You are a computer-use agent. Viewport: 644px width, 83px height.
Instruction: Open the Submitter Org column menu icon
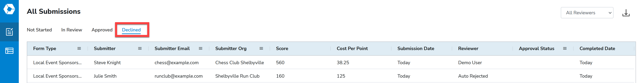pyautogui.click(x=261, y=48)
